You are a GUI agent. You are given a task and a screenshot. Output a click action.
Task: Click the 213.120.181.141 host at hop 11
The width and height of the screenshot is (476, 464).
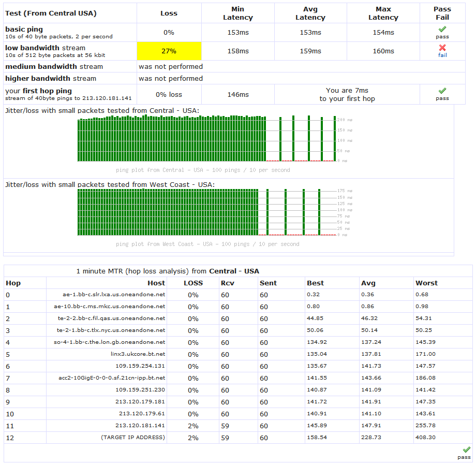tap(140, 425)
